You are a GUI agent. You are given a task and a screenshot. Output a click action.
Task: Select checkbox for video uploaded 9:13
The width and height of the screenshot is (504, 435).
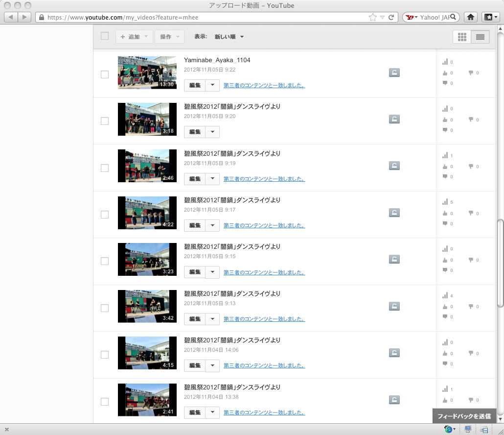pos(105,308)
